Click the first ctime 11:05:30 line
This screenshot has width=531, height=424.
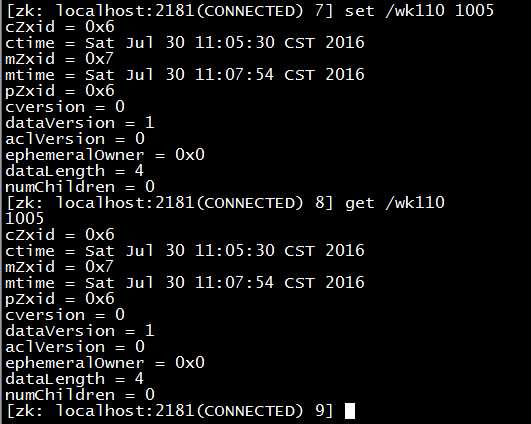tap(185, 43)
